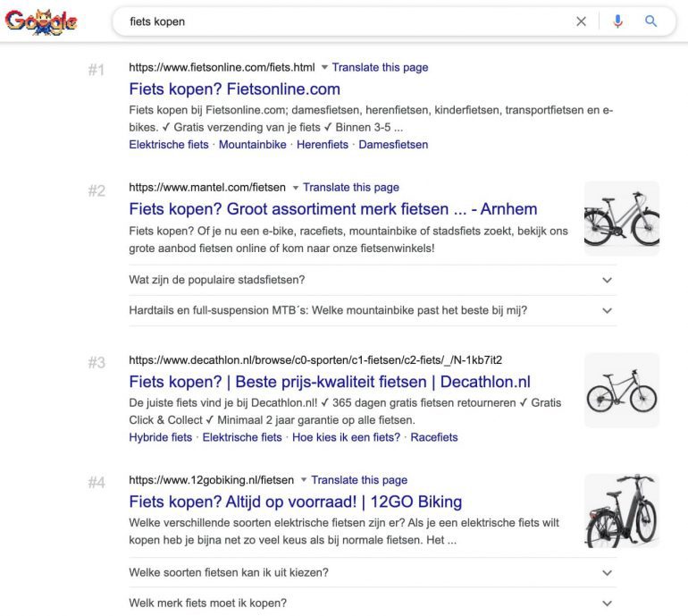The height and width of the screenshot is (616, 688).
Task: Open Elektrische fiets sitelink under Decathlon
Action: tap(242, 437)
